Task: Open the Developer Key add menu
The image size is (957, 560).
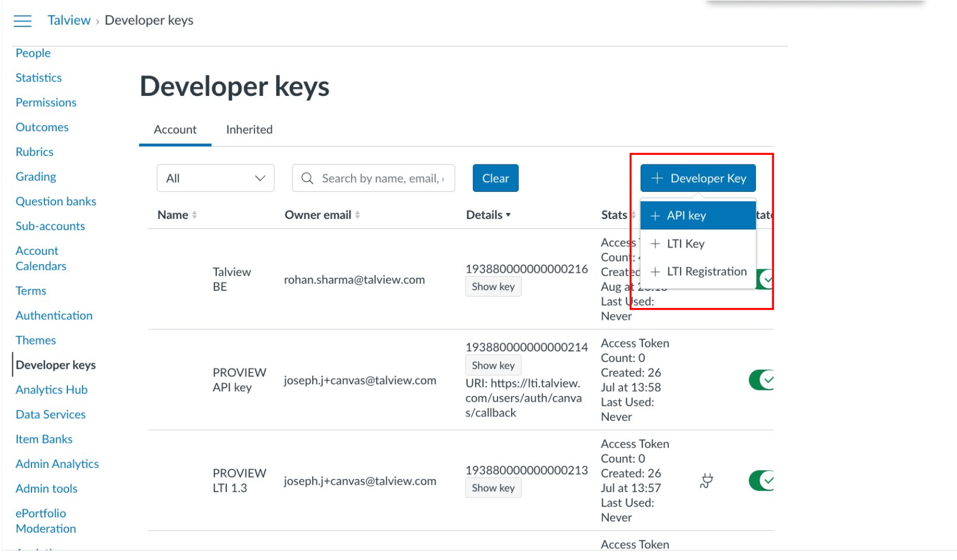Action: point(698,178)
